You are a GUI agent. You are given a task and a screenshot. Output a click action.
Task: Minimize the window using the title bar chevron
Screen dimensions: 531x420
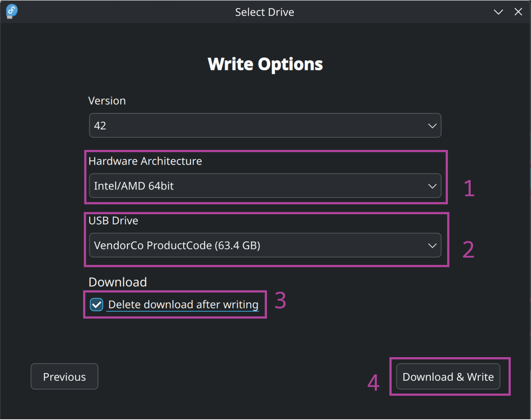point(498,12)
